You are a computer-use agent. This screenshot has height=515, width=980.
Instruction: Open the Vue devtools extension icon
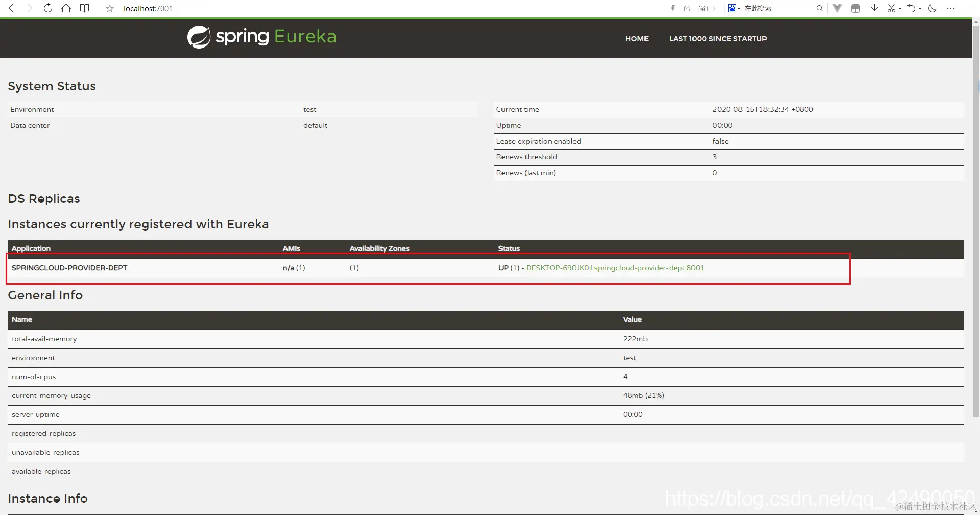[837, 8]
